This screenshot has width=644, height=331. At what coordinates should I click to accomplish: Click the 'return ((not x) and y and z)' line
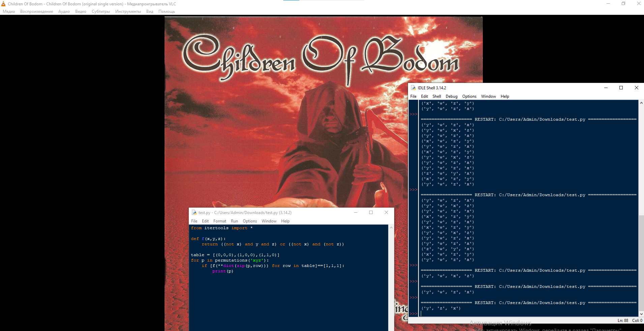[x=273, y=244]
